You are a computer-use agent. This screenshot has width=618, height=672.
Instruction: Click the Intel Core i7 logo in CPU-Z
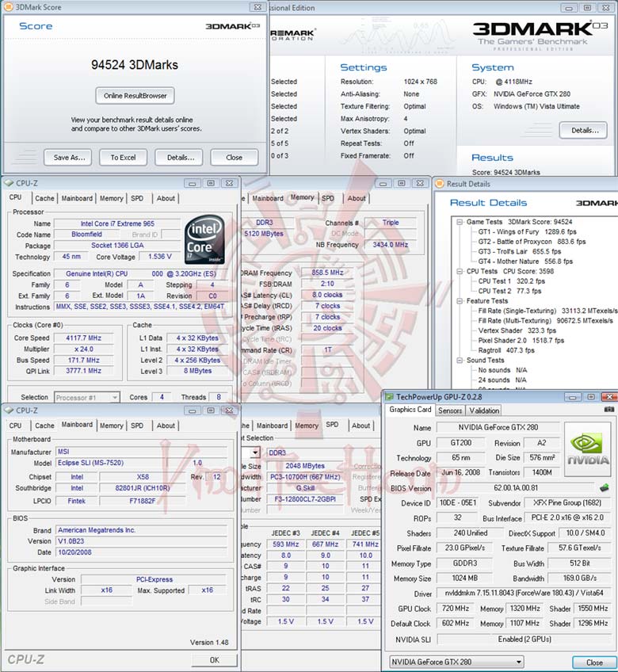tap(205, 239)
